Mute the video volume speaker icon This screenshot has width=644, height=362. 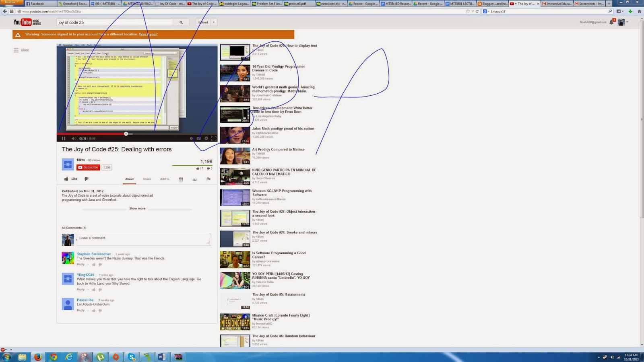tap(74, 138)
